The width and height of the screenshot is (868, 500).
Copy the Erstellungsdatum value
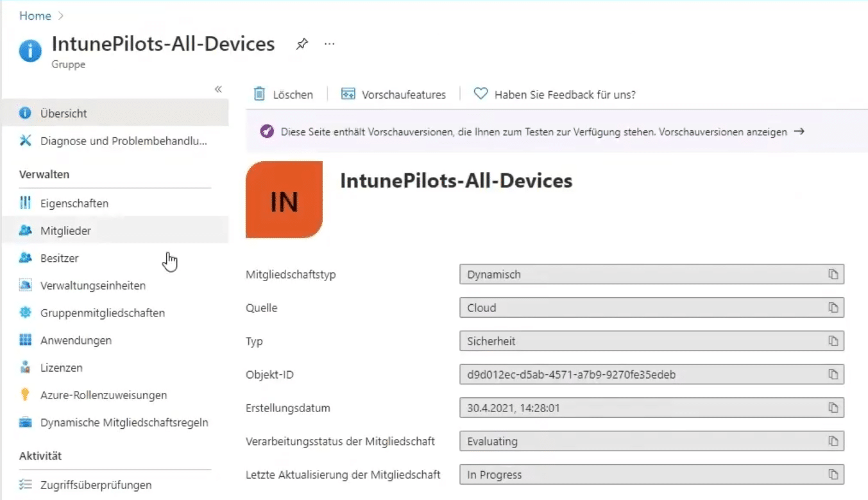(x=833, y=408)
